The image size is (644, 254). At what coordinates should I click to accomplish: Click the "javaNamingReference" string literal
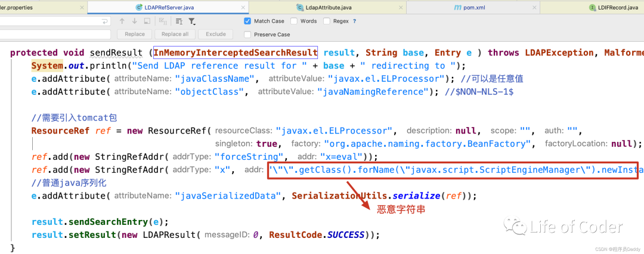[373, 92]
